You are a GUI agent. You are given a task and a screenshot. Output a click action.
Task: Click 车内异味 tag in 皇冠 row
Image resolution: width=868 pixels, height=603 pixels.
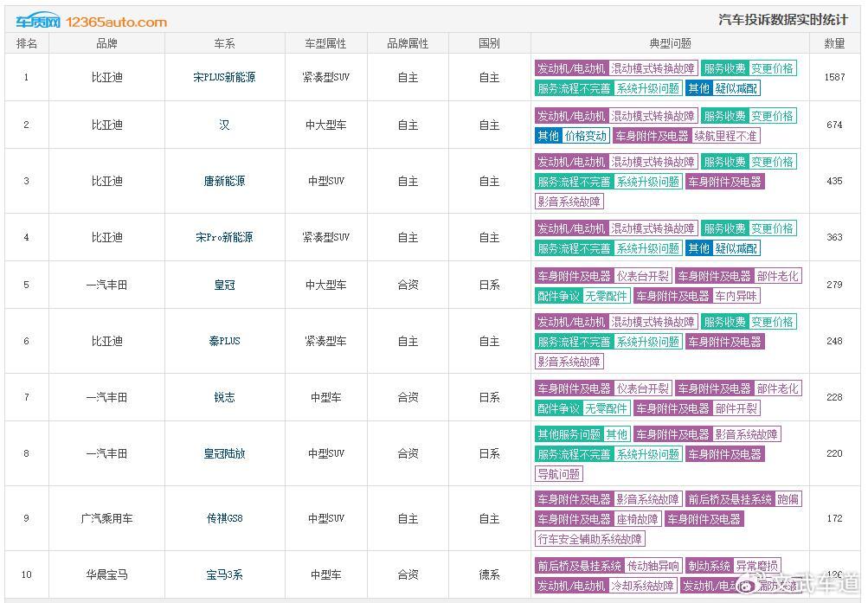[736, 296]
